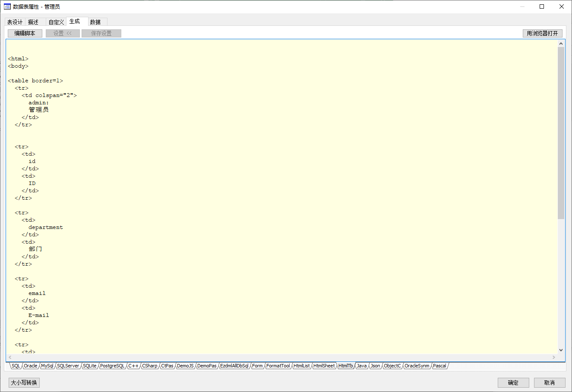The height and width of the screenshot is (392, 572).
Task: Click the vertical scrollbar thumb
Action: [x=561, y=133]
